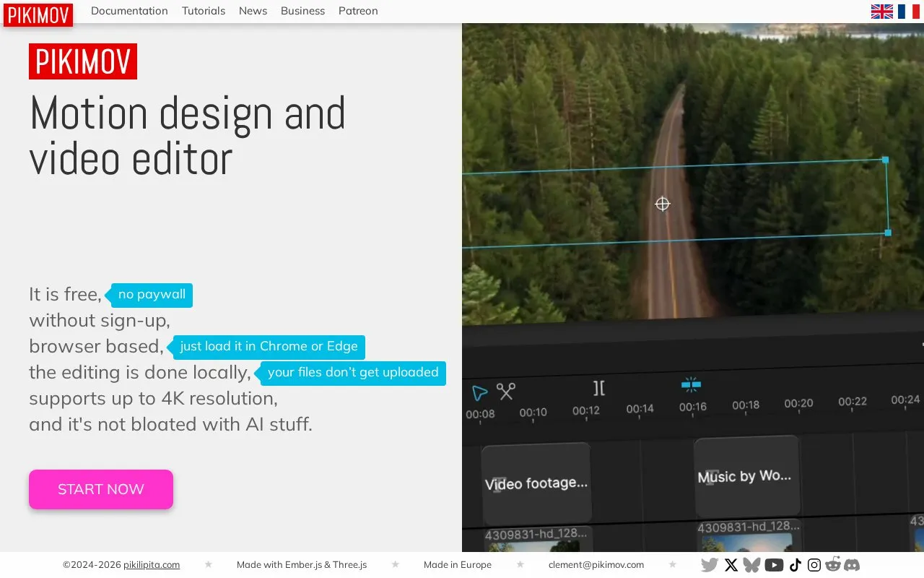Click the bracket trim icon above the timeline

tap(599, 388)
